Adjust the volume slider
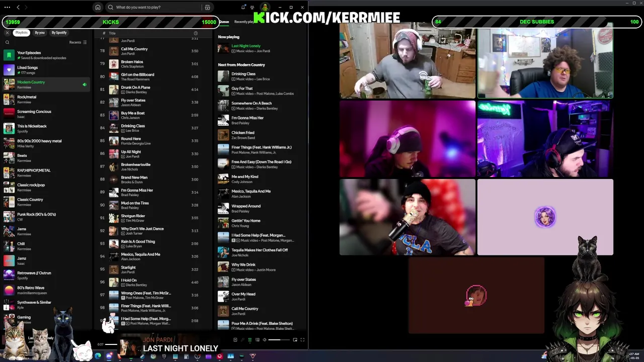Viewport: 644px width, 362px height. tap(278, 340)
